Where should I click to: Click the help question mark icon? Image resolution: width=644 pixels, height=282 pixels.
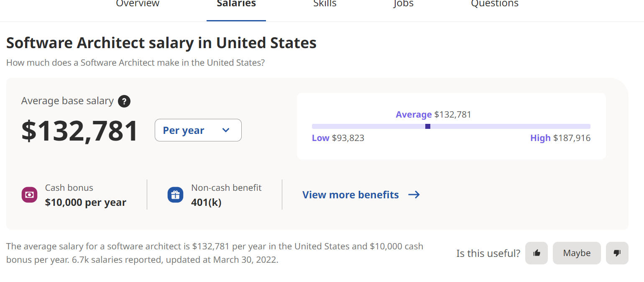tap(124, 101)
